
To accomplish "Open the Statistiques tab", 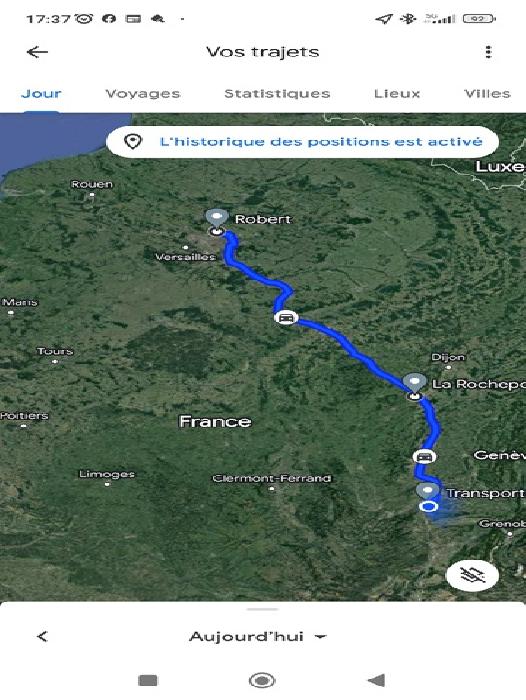I will [277, 94].
